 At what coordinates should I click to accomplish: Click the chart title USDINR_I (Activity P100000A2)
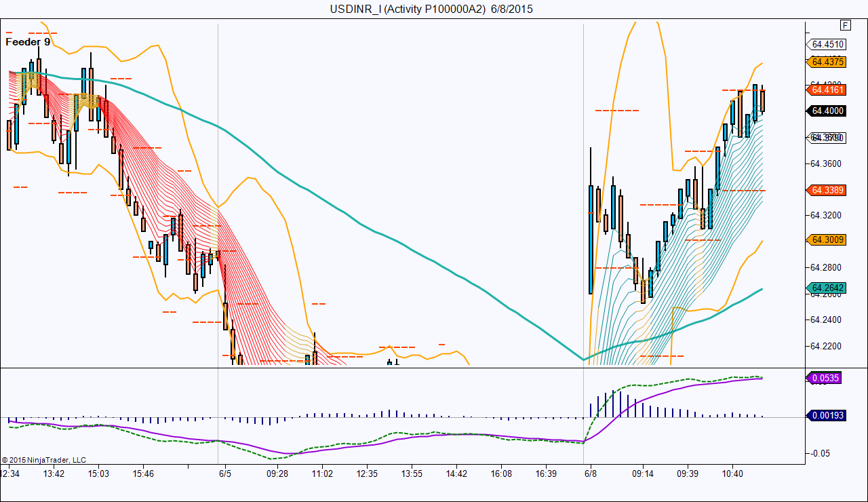(408, 9)
